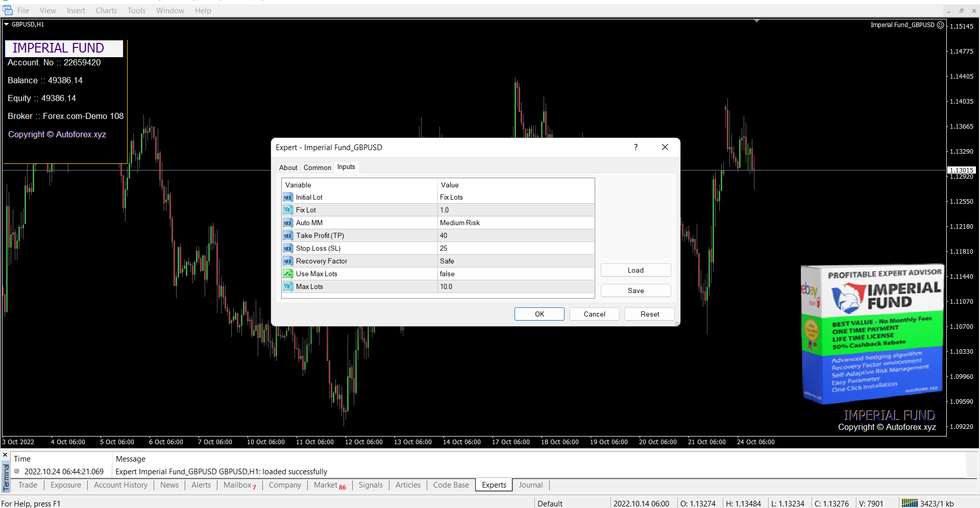980x508 pixels.
Task: Switch to the Common tab
Action: coord(317,167)
